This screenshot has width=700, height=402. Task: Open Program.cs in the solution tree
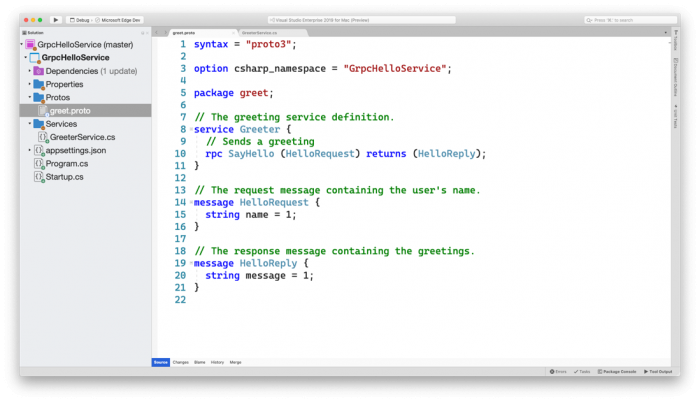coord(67,163)
